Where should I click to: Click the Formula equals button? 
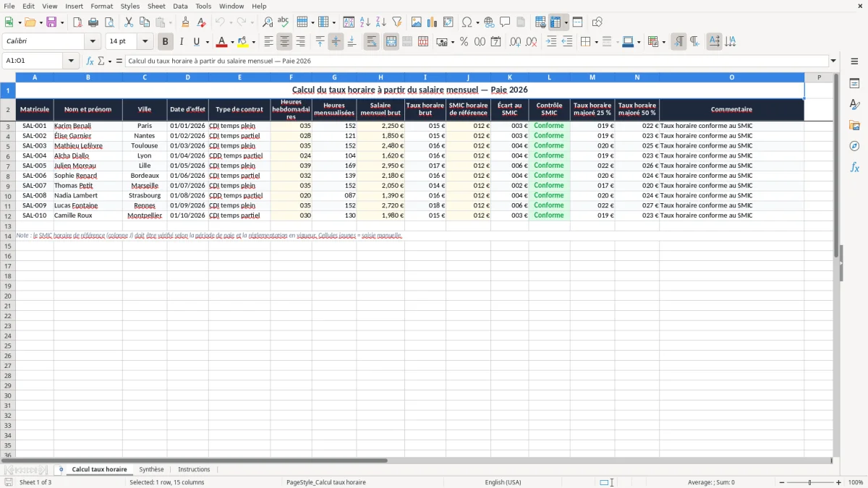(119, 61)
